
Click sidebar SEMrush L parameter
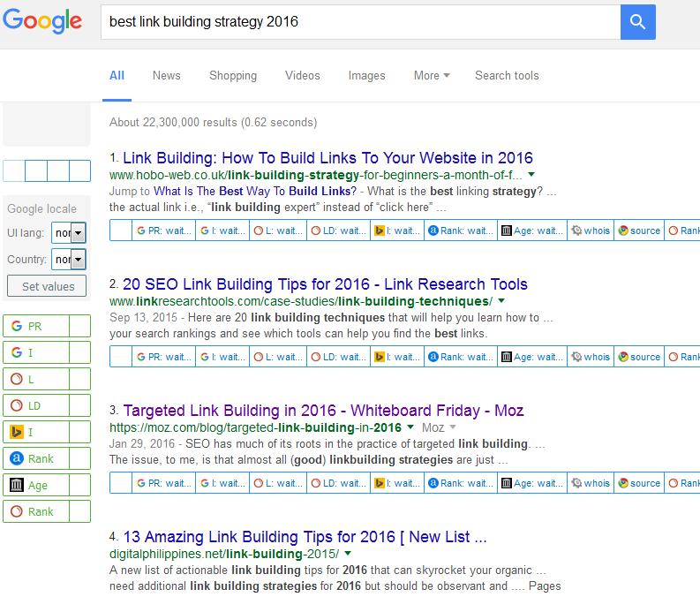point(36,379)
